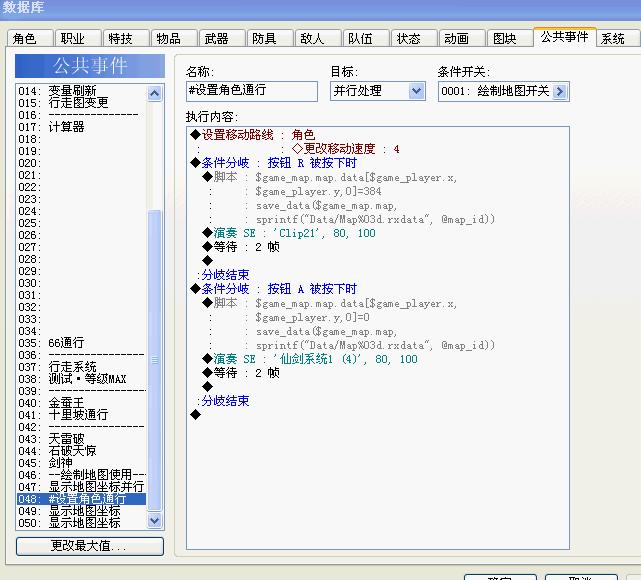This screenshot has height=580, width=641.
Task: Select event 044: 石破天惊
Action: pos(81,450)
